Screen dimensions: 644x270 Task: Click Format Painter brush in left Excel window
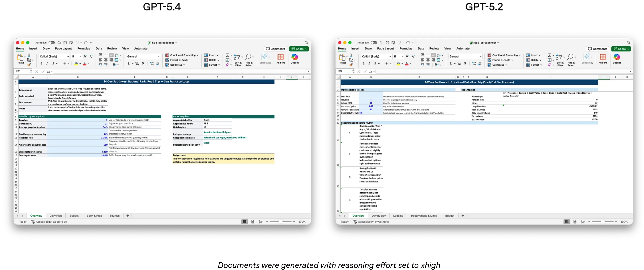click(29, 65)
